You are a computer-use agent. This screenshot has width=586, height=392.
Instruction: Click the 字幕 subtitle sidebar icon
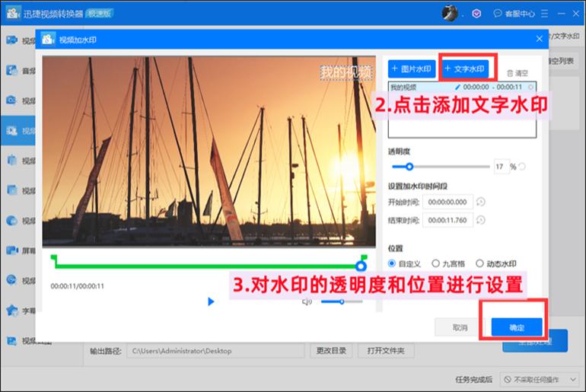click(x=12, y=310)
